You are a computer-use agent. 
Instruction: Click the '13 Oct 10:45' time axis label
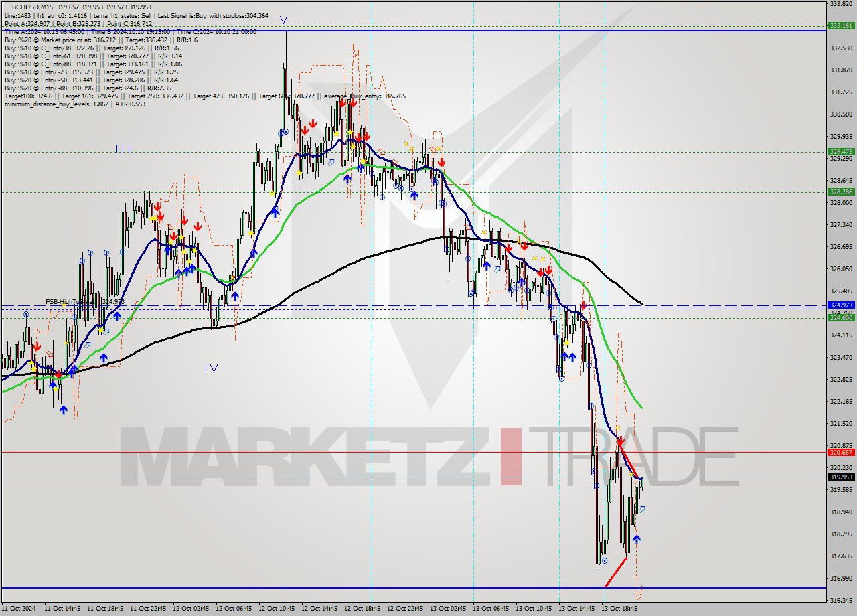534,609
